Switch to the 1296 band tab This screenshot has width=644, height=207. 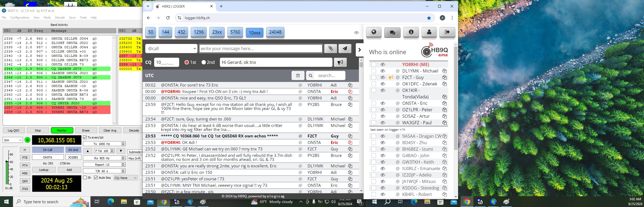[x=199, y=32]
